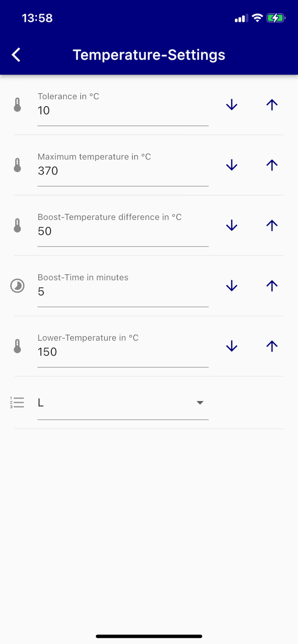
Task: Go back using the header arrow
Action: 16,55
